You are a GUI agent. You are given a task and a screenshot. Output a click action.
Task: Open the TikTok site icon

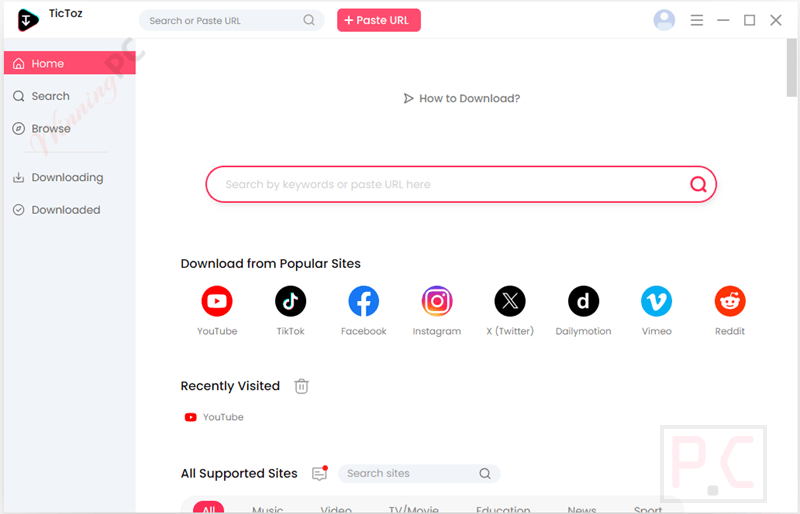[x=290, y=301]
